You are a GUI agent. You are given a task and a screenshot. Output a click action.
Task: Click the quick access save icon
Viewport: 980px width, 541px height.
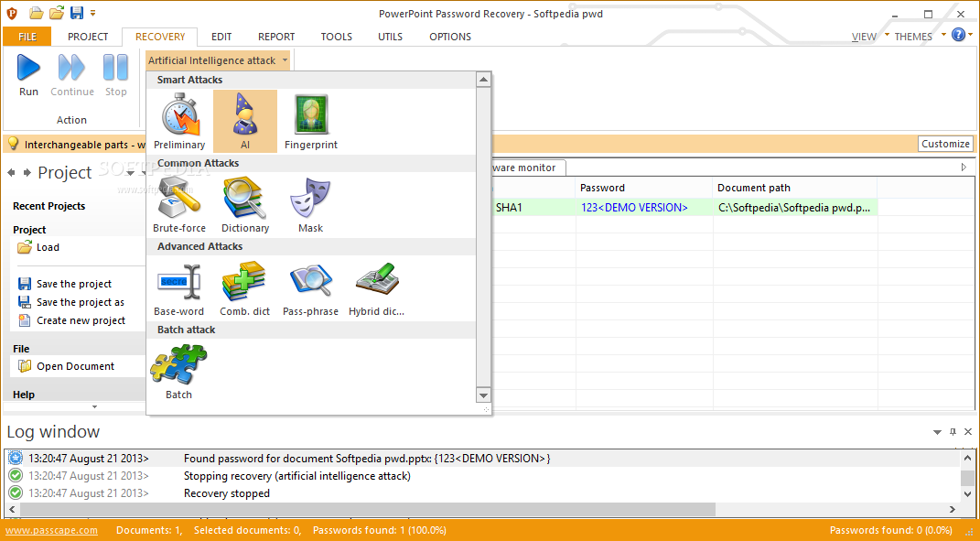[x=77, y=13]
